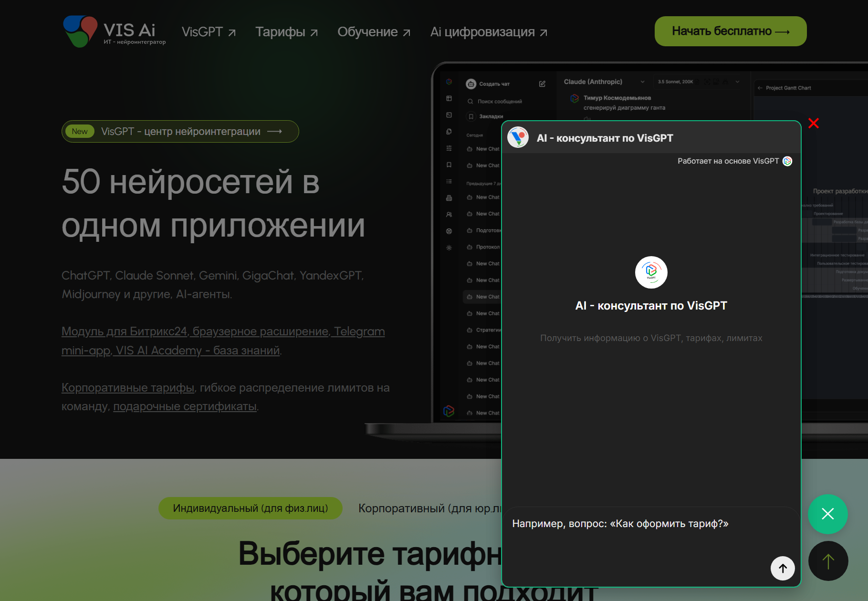The image size is (868, 601).
Task: Toggle the light theme sun icon
Action: (x=449, y=247)
